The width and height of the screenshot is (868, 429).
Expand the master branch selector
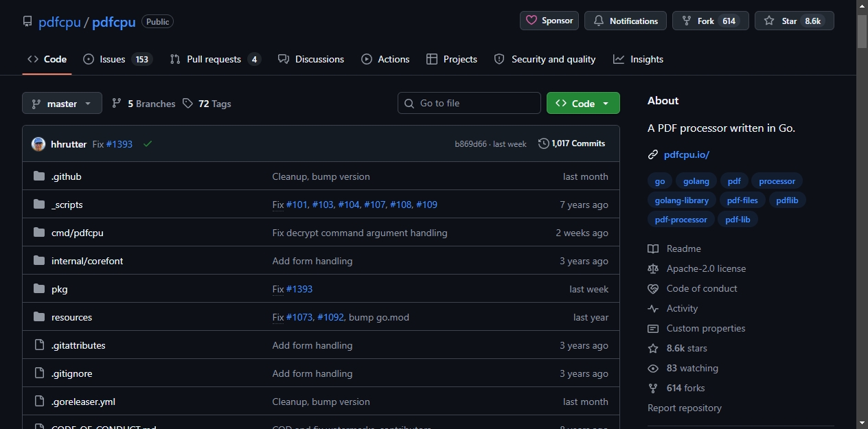click(62, 103)
